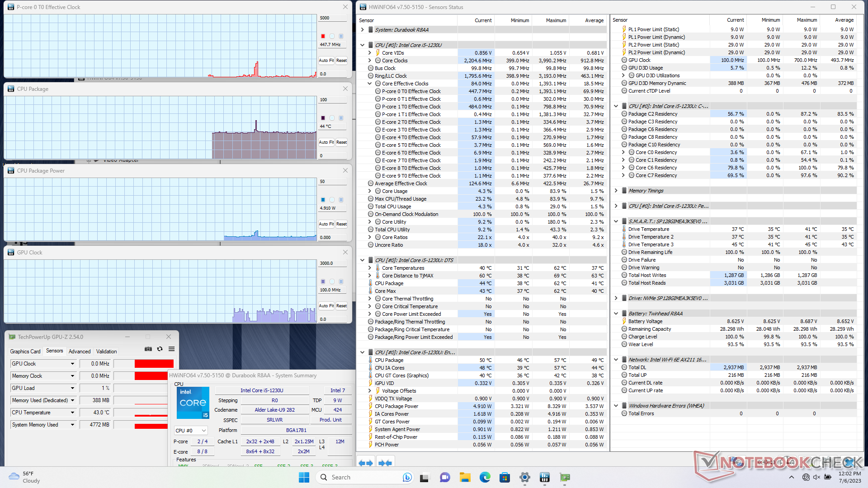The width and height of the screenshot is (868, 488).
Task: Switch to HWiNFO taskbar icon
Action: [x=545, y=477]
